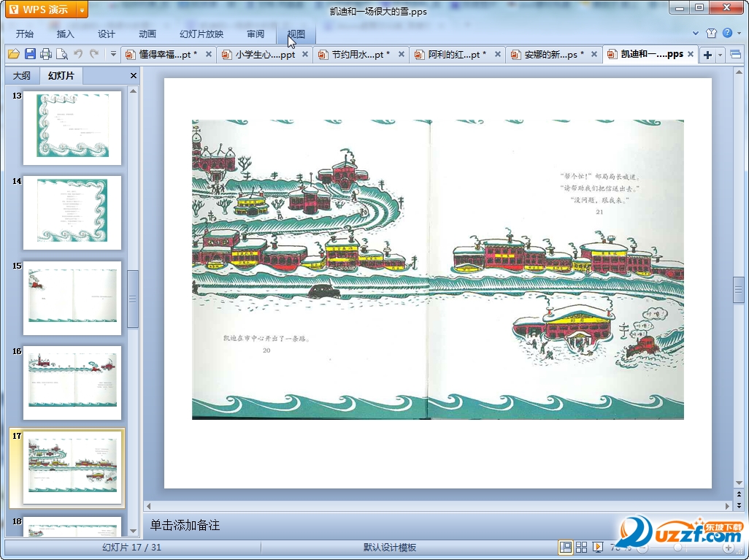Image resolution: width=749 pixels, height=560 pixels.
Task: Save the presentation with floppy icon
Action: coord(30,54)
